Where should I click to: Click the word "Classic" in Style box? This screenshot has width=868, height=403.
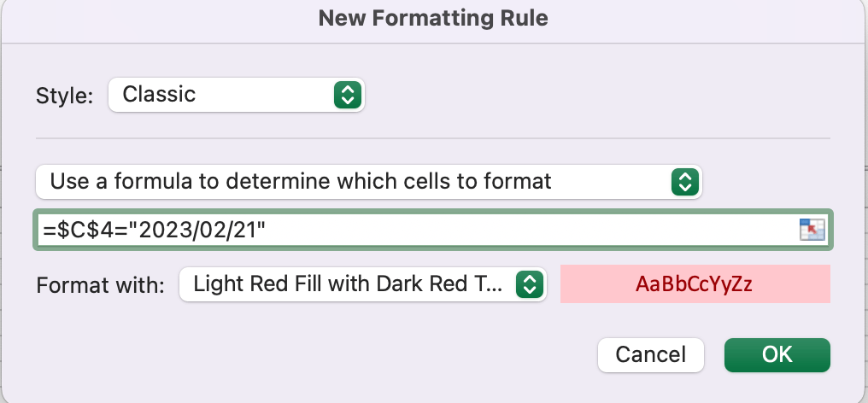tap(159, 95)
